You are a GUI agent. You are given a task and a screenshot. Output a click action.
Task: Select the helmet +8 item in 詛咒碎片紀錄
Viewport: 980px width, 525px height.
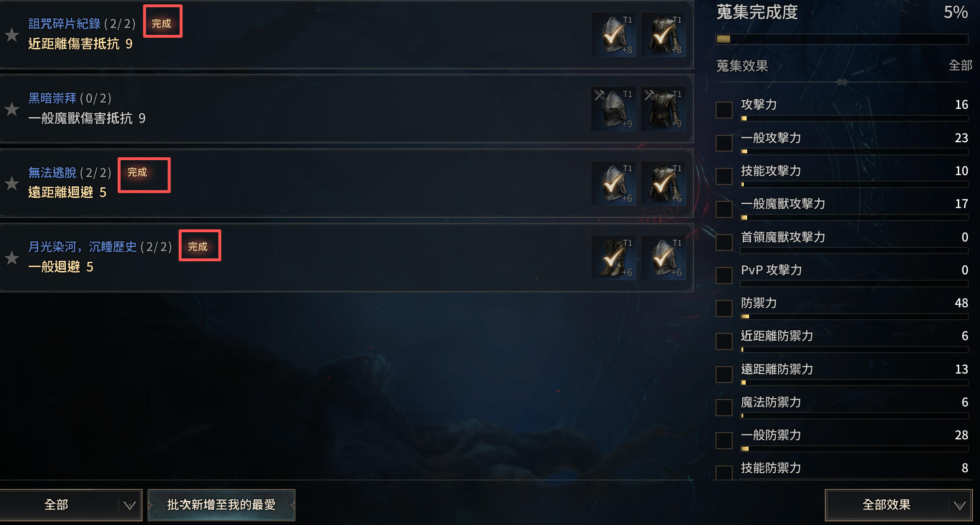[x=613, y=35]
